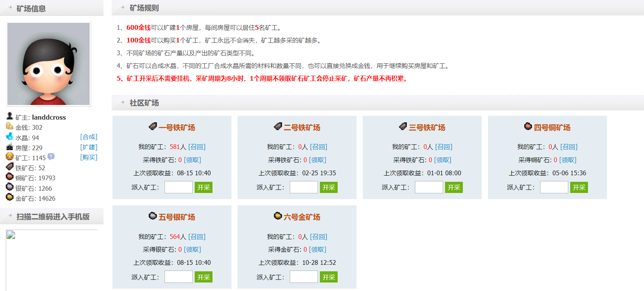Screen dimensions: 644x291
Task: Focus 派入矿工 field in 四号铜矿场
Action: (x=554, y=188)
